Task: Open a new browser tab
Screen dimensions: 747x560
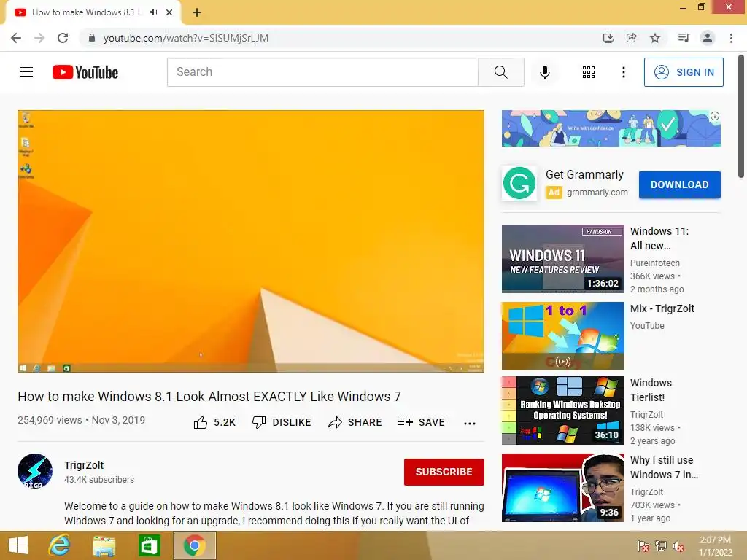Action: click(x=197, y=12)
